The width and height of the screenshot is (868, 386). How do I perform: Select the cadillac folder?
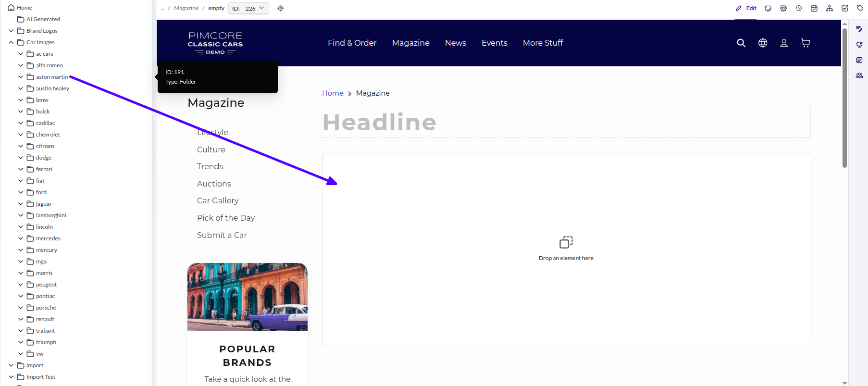point(41,123)
